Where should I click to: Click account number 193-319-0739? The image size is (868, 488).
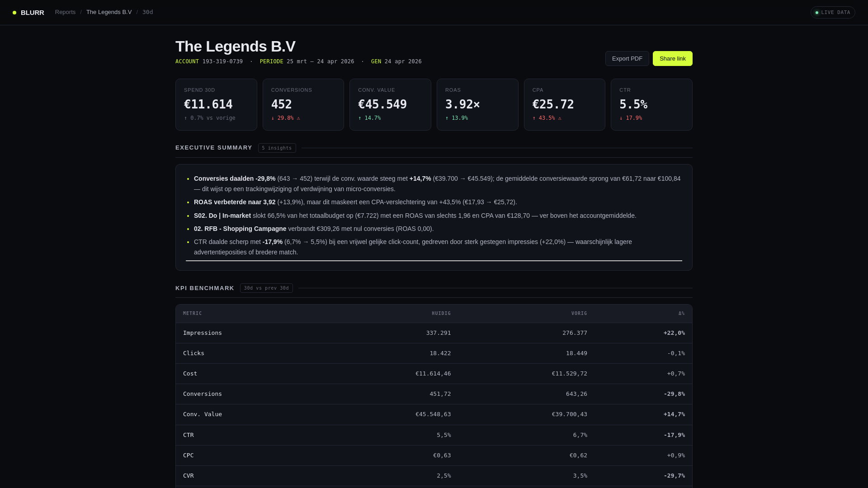[x=222, y=61]
